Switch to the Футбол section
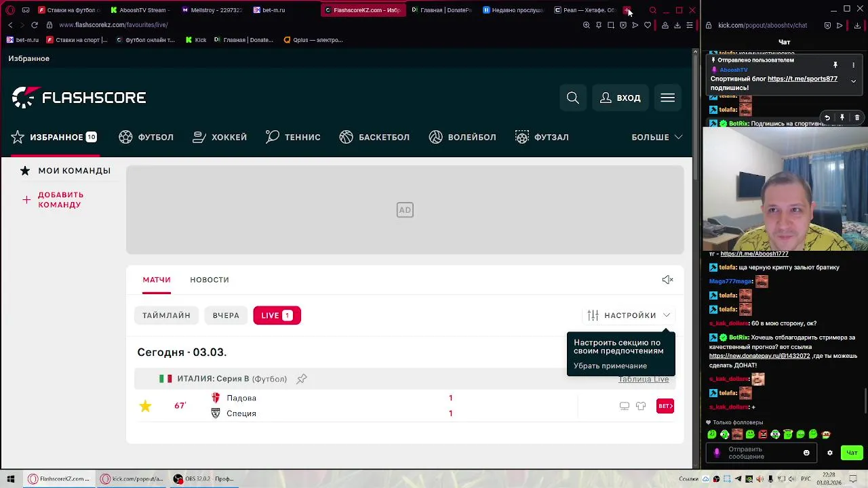The height and width of the screenshot is (488, 868). click(146, 137)
